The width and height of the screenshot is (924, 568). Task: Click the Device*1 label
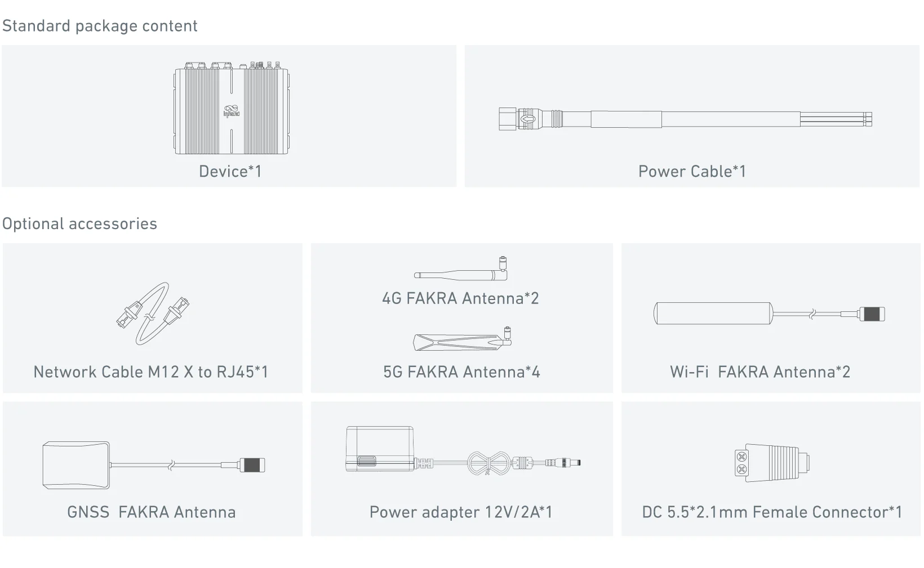coord(230,171)
